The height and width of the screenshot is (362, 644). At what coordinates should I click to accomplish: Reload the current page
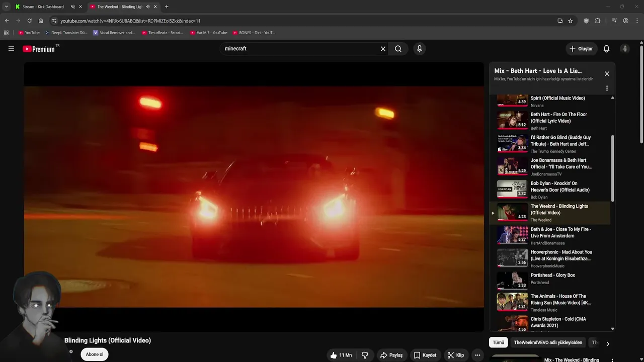click(x=29, y=21)
